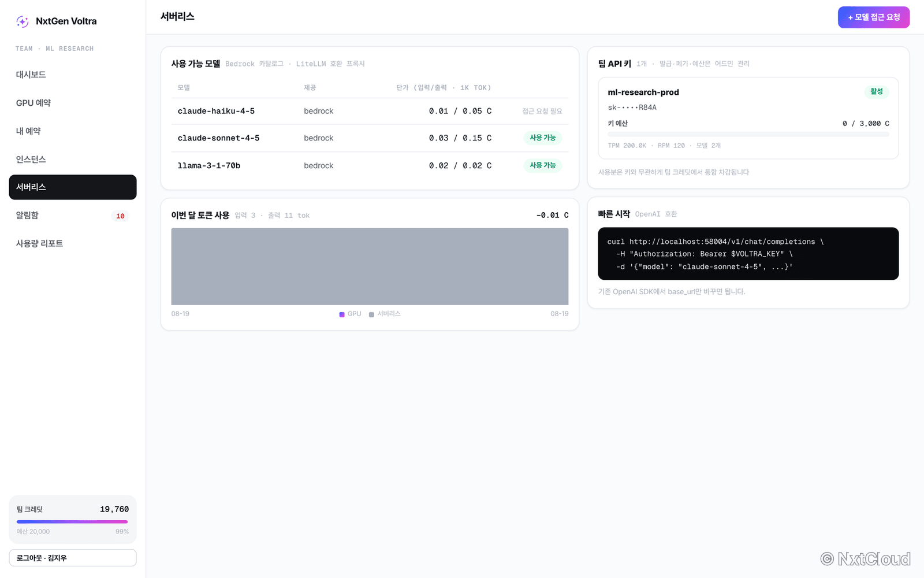Click the 활성 status badge
This screenshot has width=924, height=578.
tap(877, 91)
